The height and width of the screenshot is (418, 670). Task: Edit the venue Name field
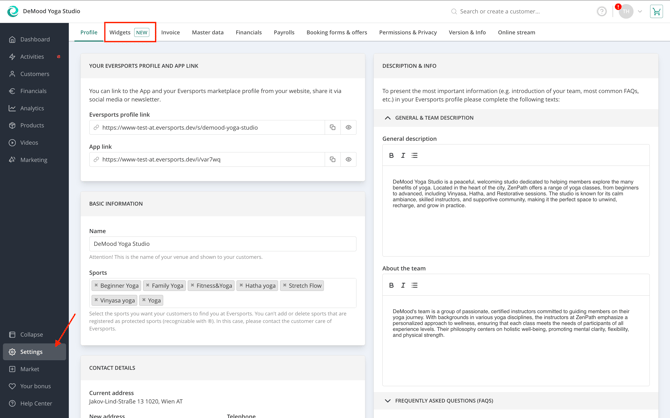pos(223,244)
